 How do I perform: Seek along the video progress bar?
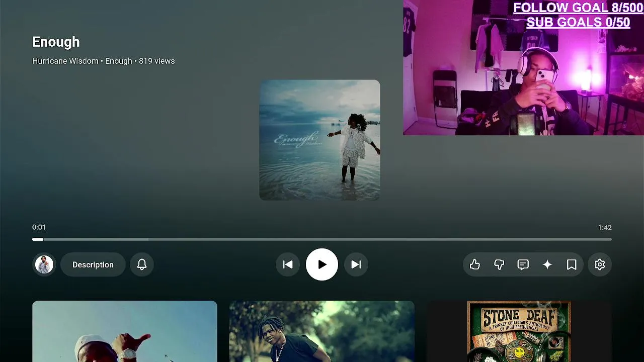tap(322, 239)
